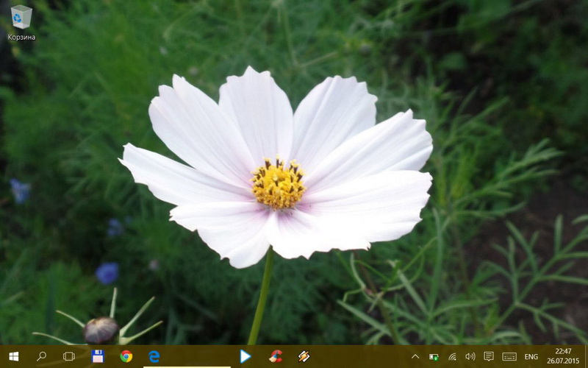588x368 pixels.
Task: Switch input language via ENG indicator
Action: click(x=531, y=357)
